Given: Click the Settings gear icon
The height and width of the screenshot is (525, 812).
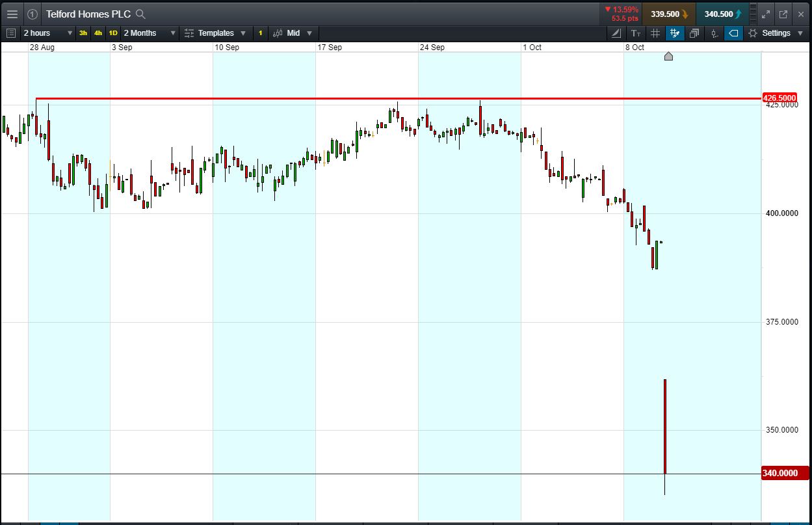Looking at the screenshot, I should [x=753, y=33].
